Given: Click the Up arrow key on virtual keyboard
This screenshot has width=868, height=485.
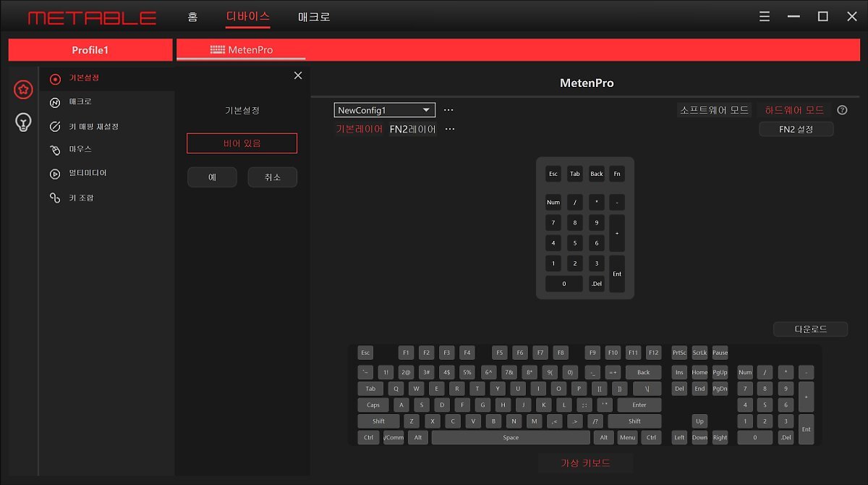Looking at the screenshot, I should pyautogui.click(x=699, y=421).
